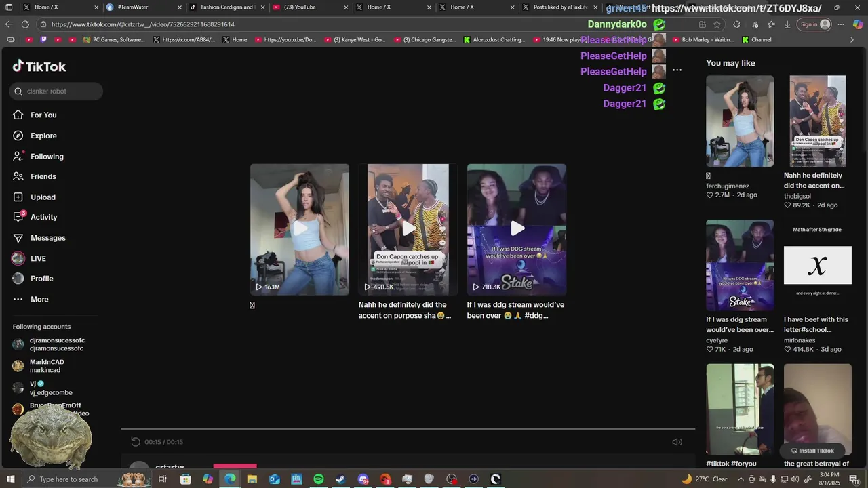Open Steam from the taskbar
868x488 pixels.
tap(340, 479)
